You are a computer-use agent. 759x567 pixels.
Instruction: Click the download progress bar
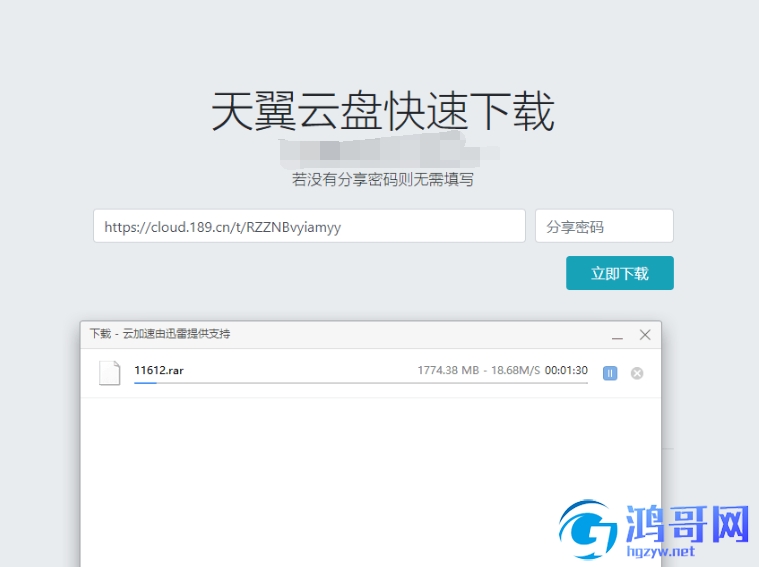pyautogui.click(x=361, y=383)
